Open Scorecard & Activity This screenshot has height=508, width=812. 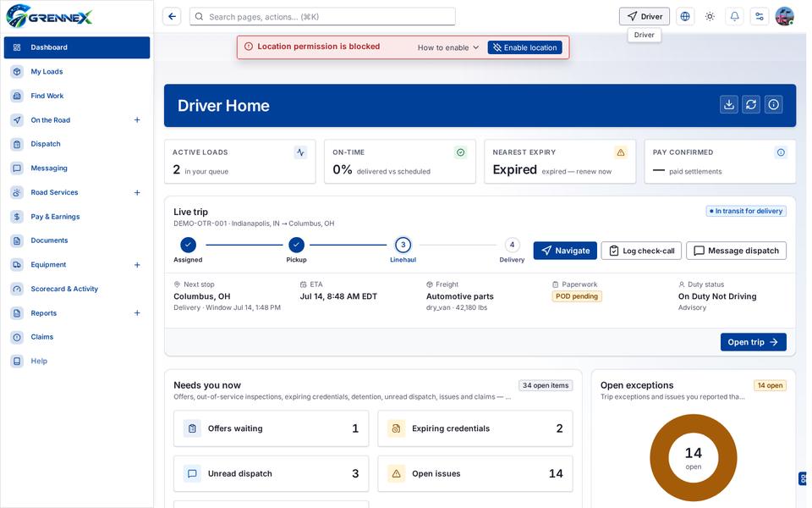coord(77,289)
